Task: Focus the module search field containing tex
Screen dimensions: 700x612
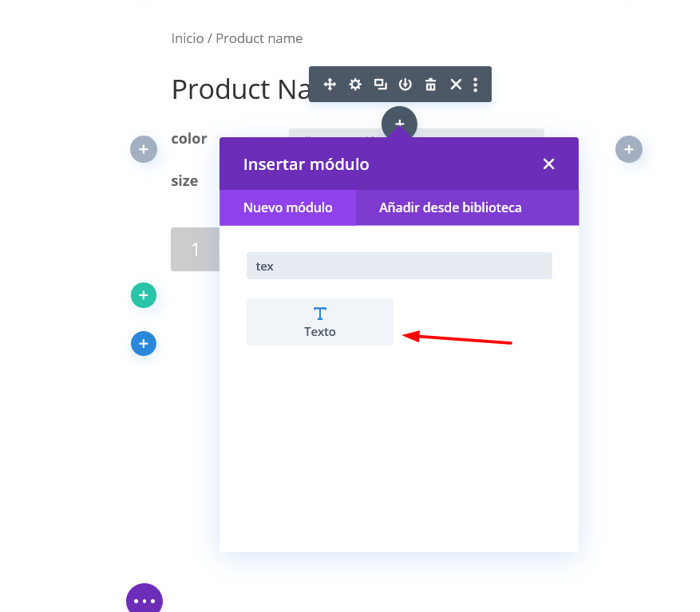Action: click(399, 266)
